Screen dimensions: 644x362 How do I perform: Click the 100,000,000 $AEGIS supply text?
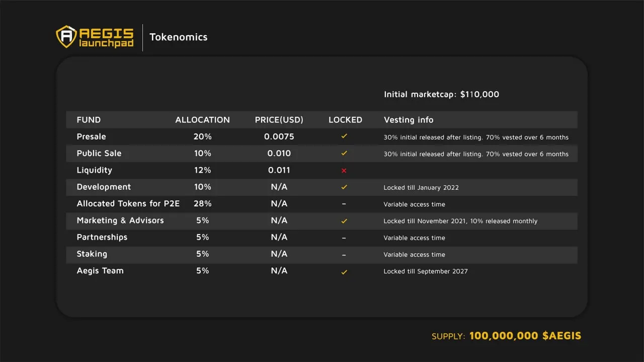[x=525, y=336]
